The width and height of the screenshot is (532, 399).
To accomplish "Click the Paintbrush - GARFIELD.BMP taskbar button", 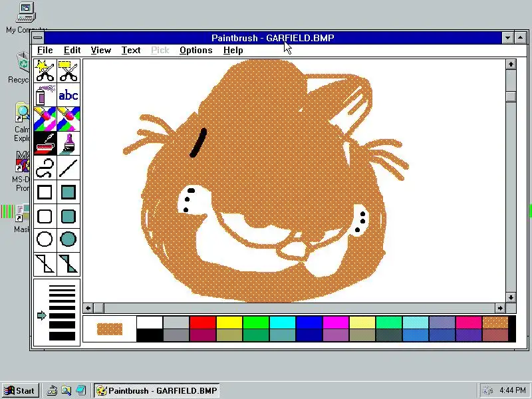I will click(157, 390).
